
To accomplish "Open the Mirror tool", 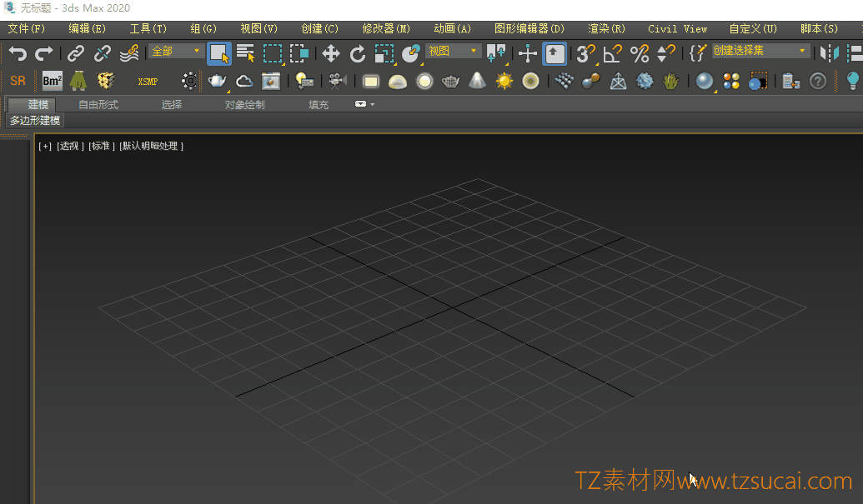I will pos(829,54).
